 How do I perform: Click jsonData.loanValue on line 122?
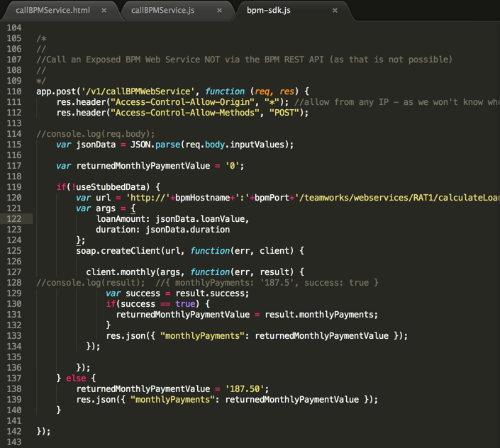[x=200, y=219]
